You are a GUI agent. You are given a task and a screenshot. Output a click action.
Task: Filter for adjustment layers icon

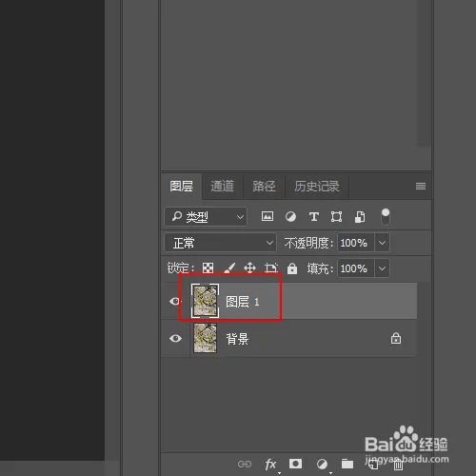[290, 217]
